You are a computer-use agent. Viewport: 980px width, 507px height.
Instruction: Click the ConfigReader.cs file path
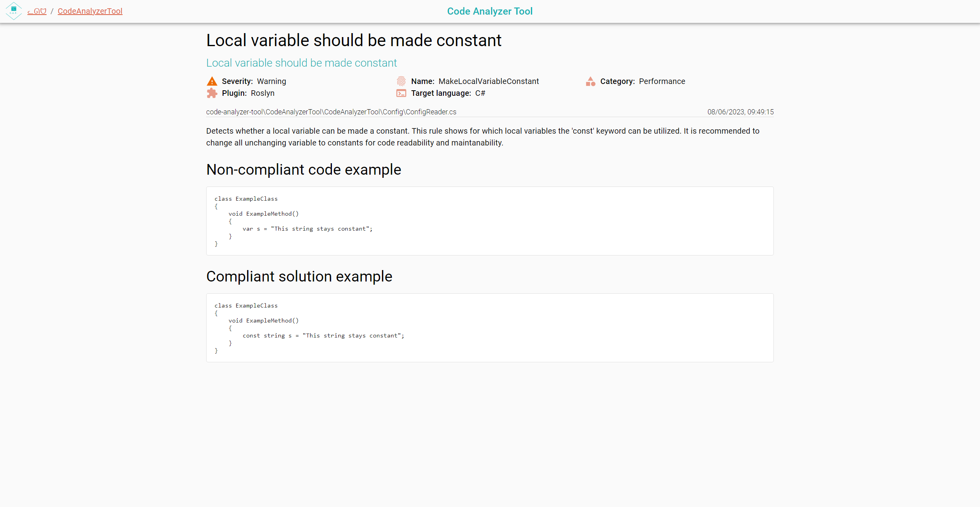tap(331, 112)
